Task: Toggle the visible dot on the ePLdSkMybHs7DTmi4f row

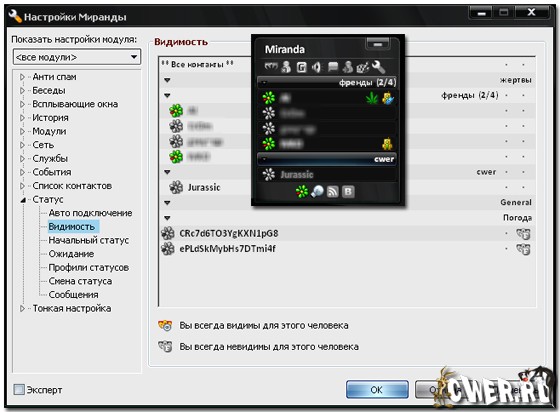Action: tap(506, 249)
